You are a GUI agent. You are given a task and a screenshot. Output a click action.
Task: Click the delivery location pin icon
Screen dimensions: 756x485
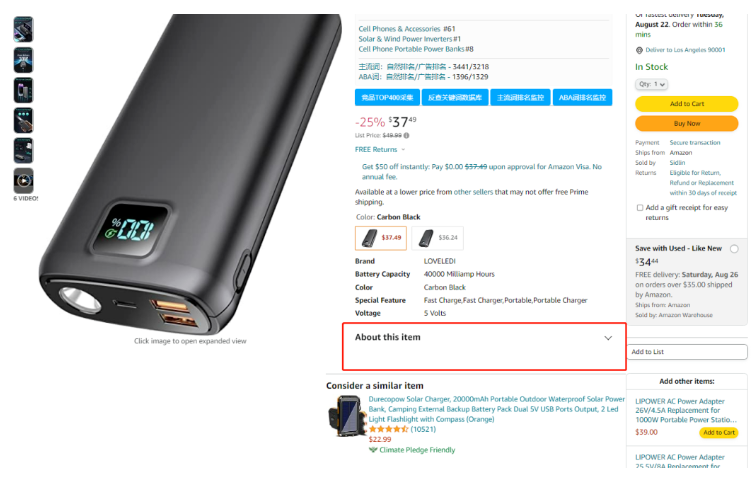[639, 50]
